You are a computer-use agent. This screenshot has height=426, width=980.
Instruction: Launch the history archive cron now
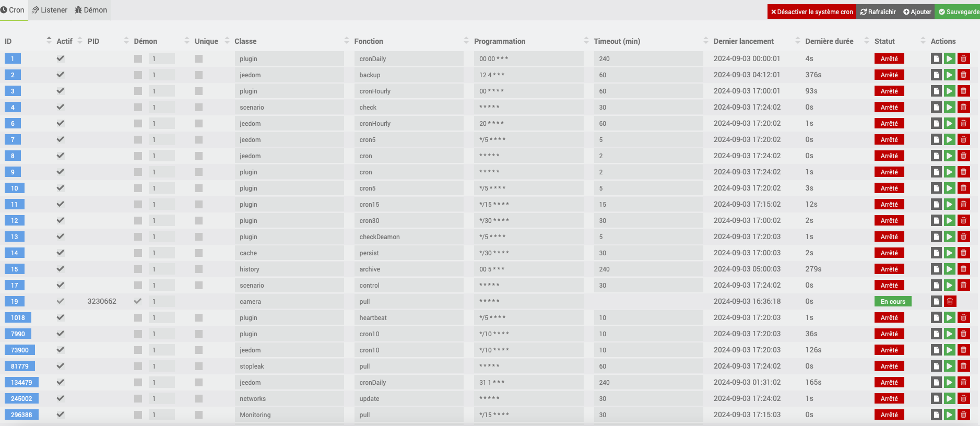(x=949, y=269)
